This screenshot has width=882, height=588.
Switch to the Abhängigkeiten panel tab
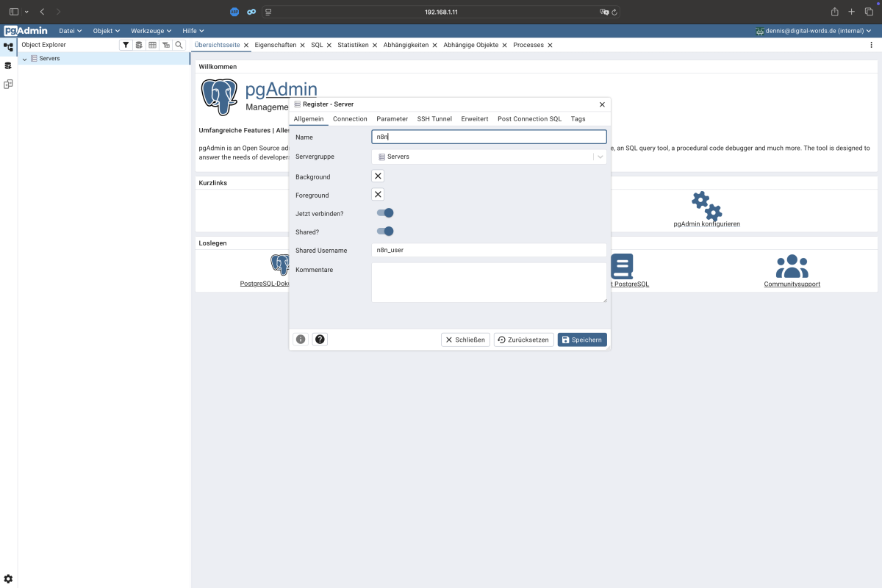406,45
